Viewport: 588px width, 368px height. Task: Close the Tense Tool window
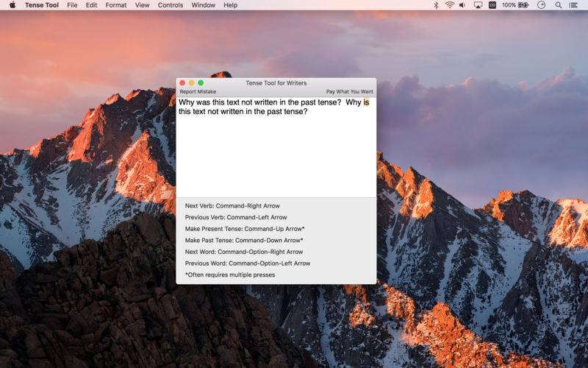pyautogui.click(x=182, y=82)
